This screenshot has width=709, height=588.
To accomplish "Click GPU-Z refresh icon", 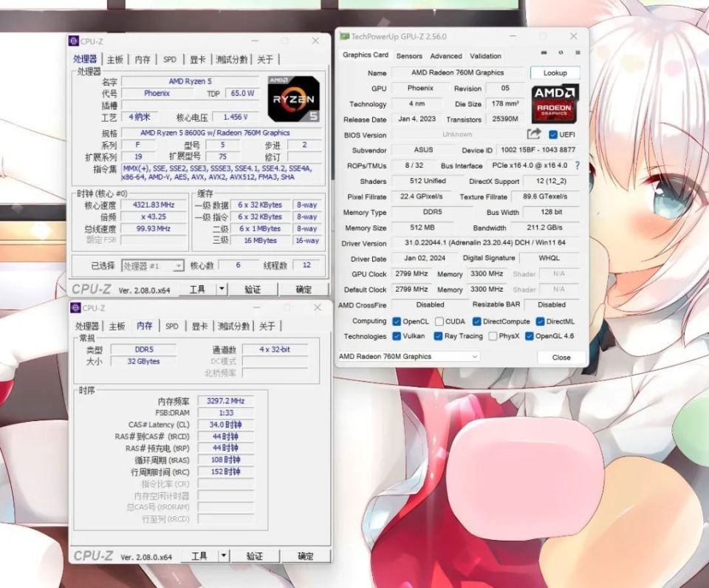I will (x=561, y=53).
